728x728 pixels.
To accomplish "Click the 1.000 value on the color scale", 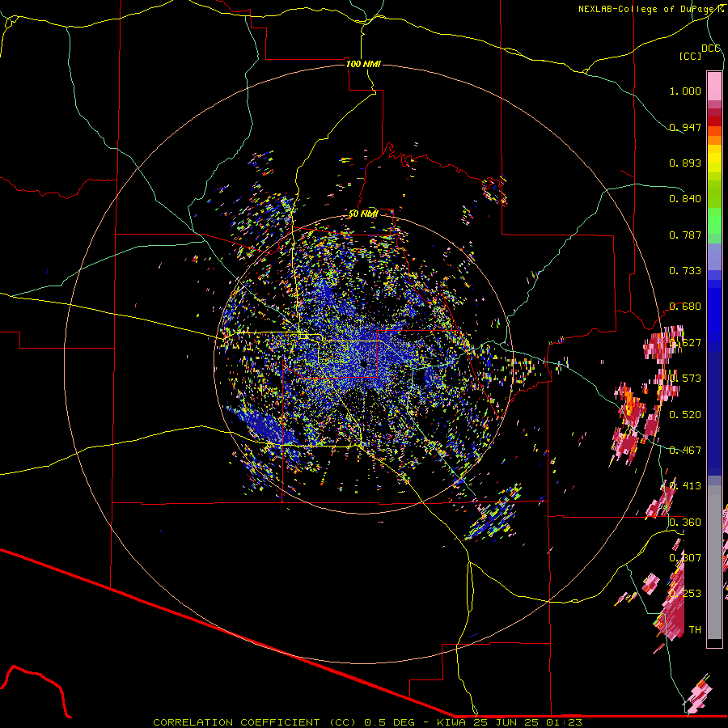I will click(685, 91).
